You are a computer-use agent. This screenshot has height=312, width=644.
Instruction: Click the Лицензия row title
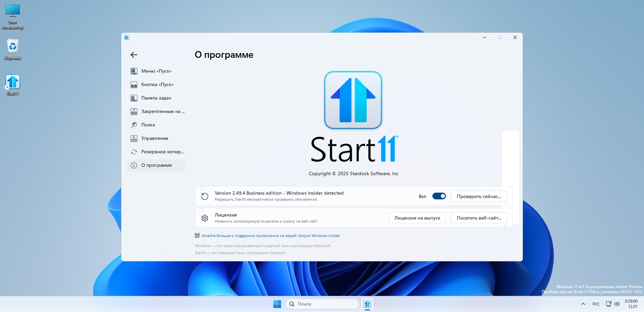pos(226,215)
